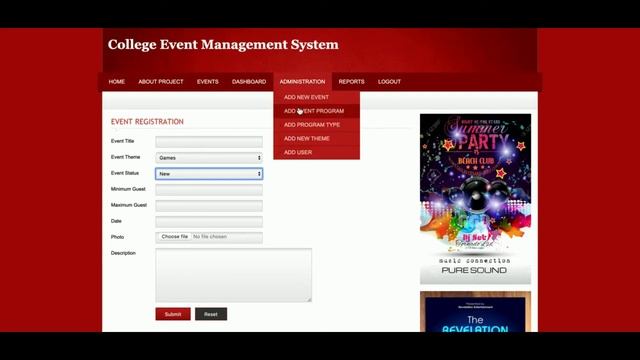This screenshot has height=360, width=640.
Task: Open the Event Theme dropdown showing Games
Action: pyautogui.click(x=209, y=158)
